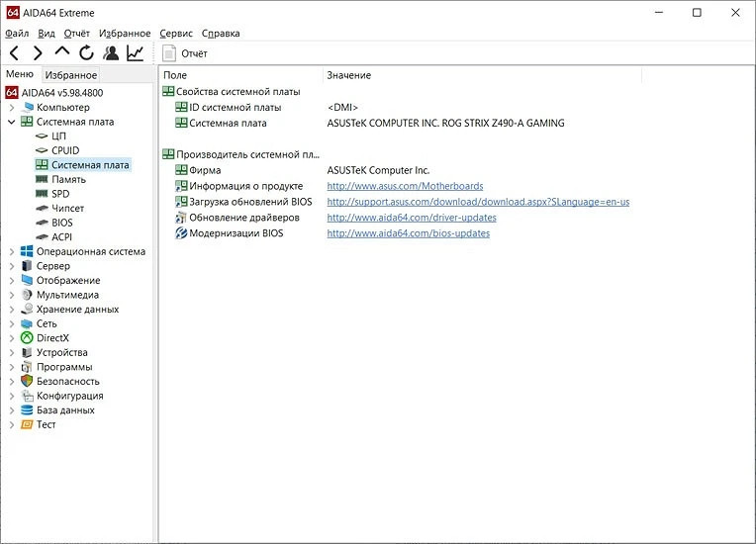
Task: Select the CPUID tree item
Action: click(65, 150)
